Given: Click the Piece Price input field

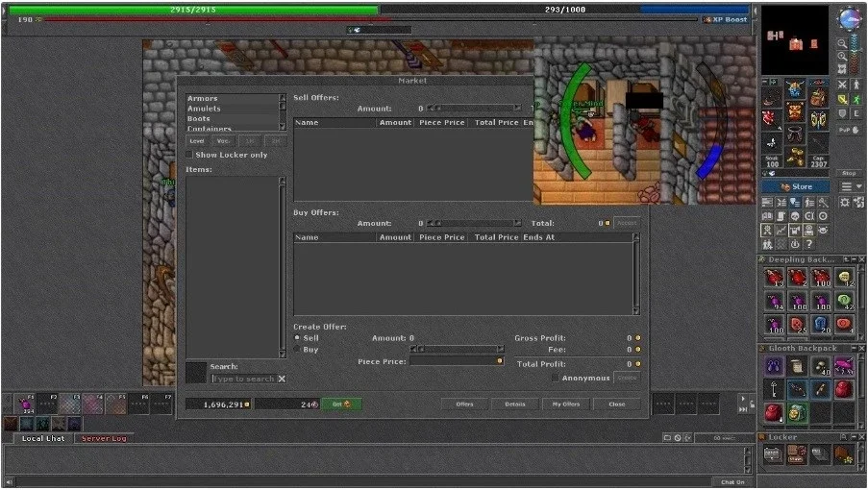Looking at the screenshot, I should (457, 360).
